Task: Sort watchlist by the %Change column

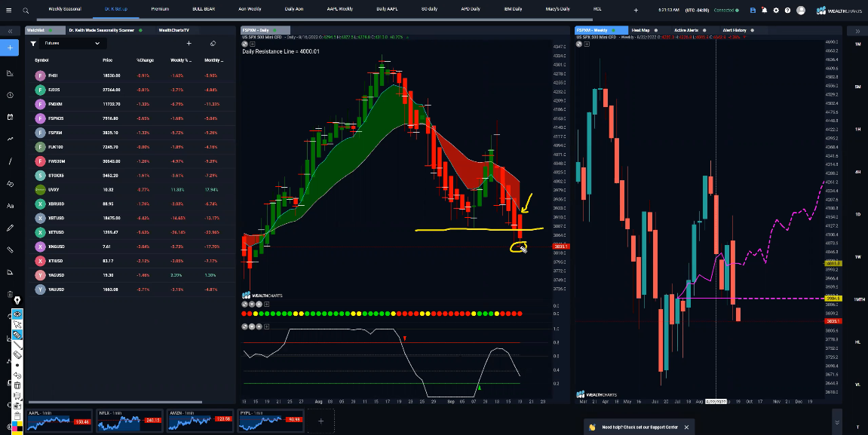Action: pyautogui.click(x=145, y=60)
